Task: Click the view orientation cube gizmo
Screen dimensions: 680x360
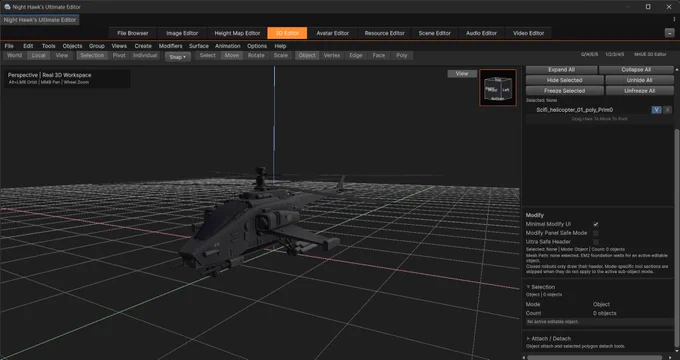Action: pos(498,88)
